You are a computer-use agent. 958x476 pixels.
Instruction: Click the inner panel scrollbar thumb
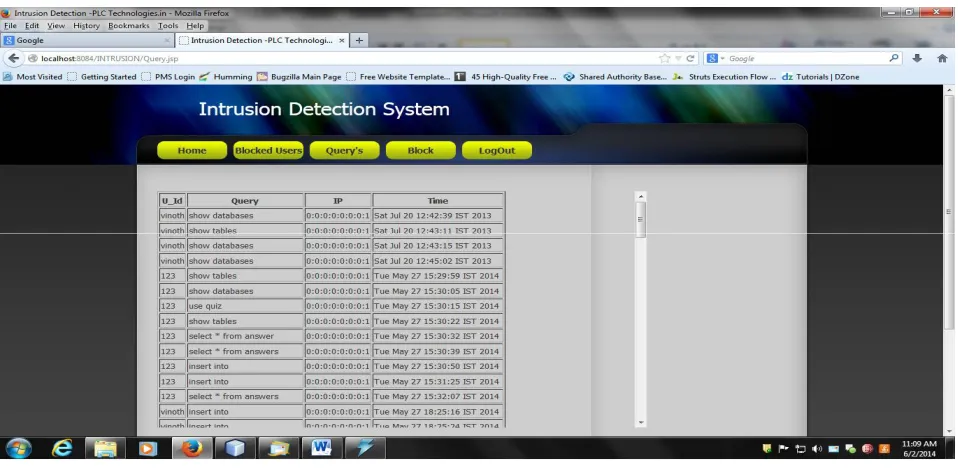pos(641,219)
